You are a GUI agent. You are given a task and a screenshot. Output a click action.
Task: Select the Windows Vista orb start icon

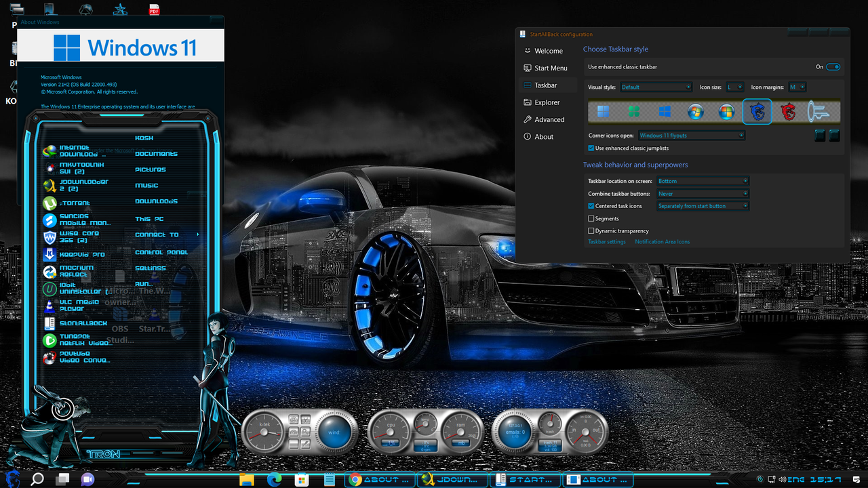point(696,111)
